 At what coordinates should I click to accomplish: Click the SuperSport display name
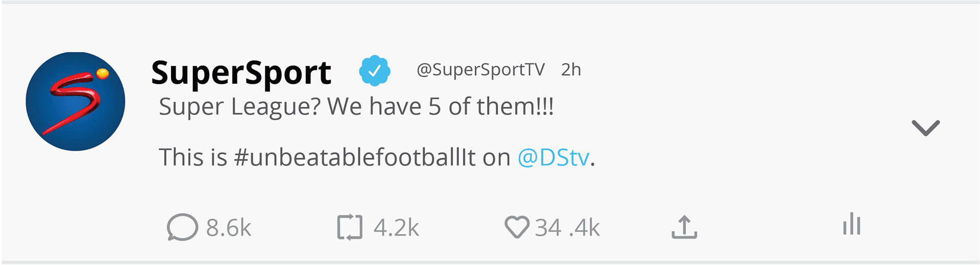[241, 73]
